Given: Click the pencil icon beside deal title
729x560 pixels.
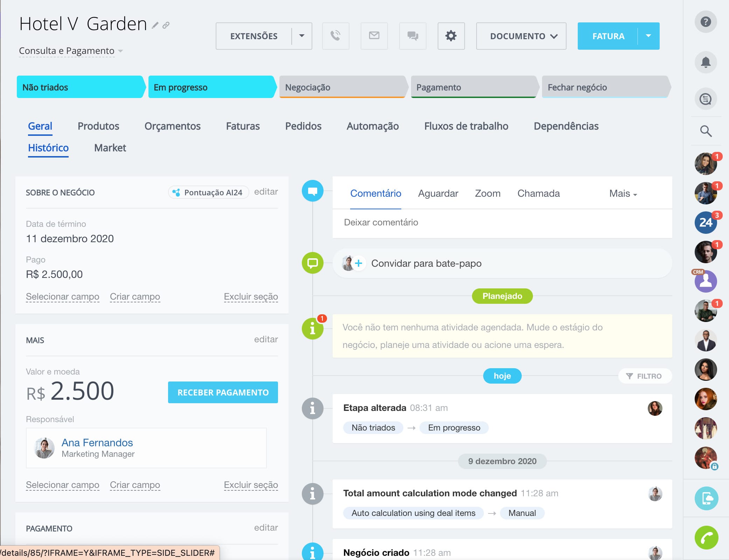Looking at the screenshot, I should [155, 25].
